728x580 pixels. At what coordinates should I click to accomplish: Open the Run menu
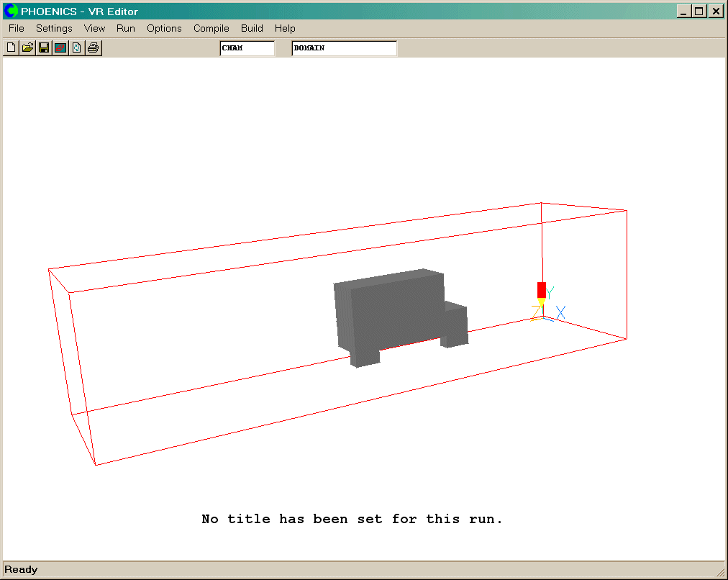click(x=126, y=29)
